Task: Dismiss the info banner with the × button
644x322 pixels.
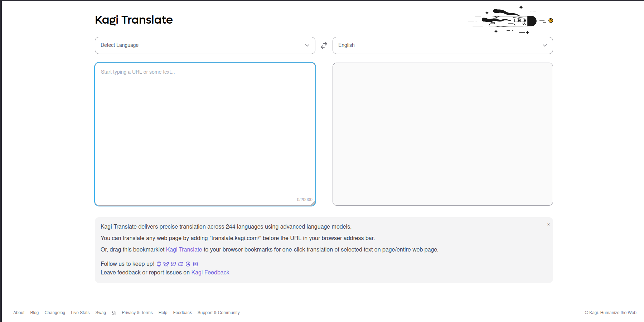Action: [548, 225]
